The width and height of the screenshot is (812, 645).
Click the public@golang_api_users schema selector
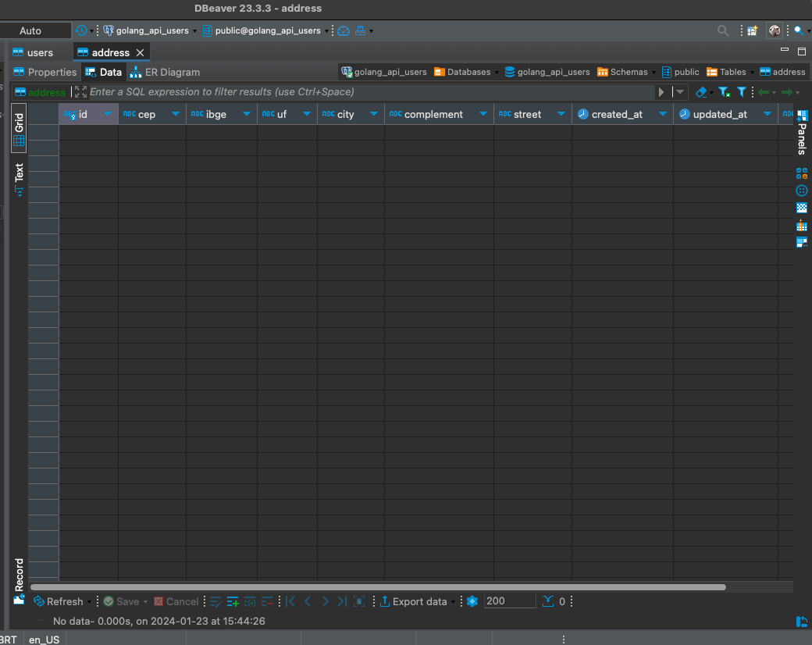pos(265,30)
